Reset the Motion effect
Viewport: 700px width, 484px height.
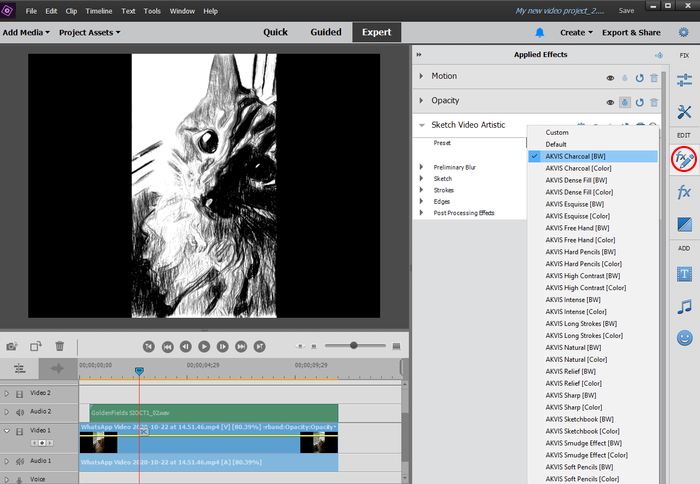pos(639,78)
